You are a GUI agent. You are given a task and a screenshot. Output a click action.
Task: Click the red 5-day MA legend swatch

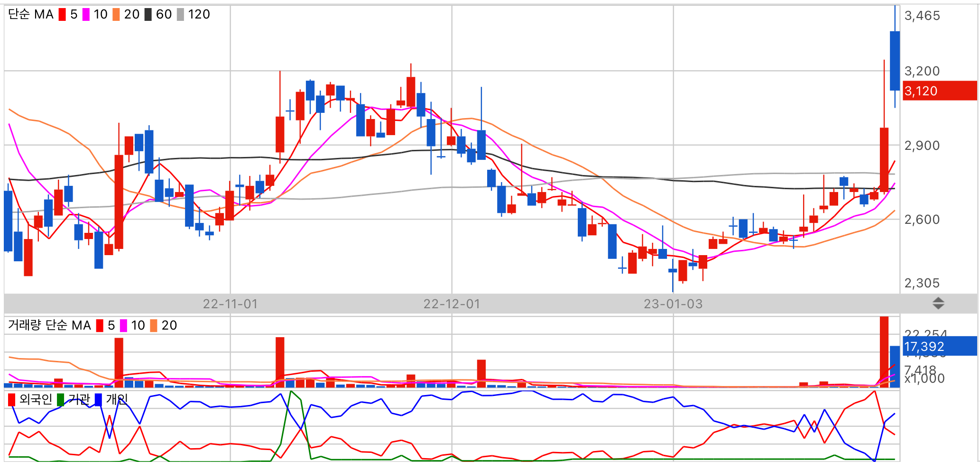coord(62,15)
